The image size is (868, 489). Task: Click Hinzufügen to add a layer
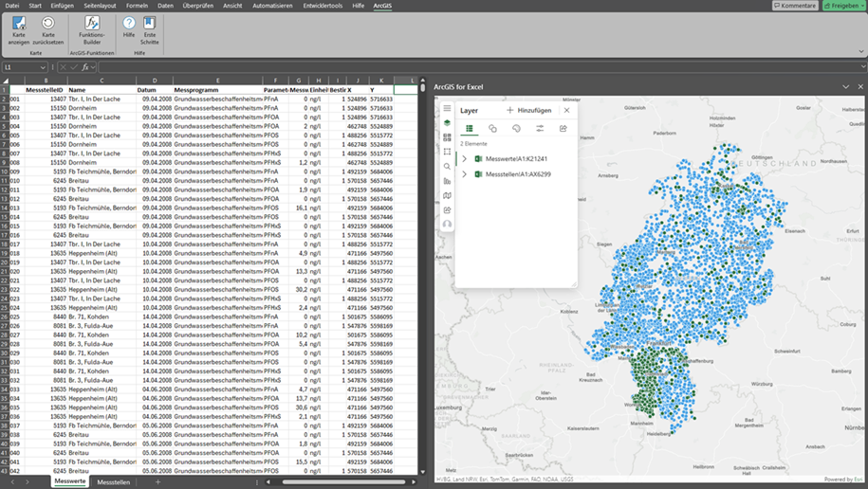coord(529,110)
